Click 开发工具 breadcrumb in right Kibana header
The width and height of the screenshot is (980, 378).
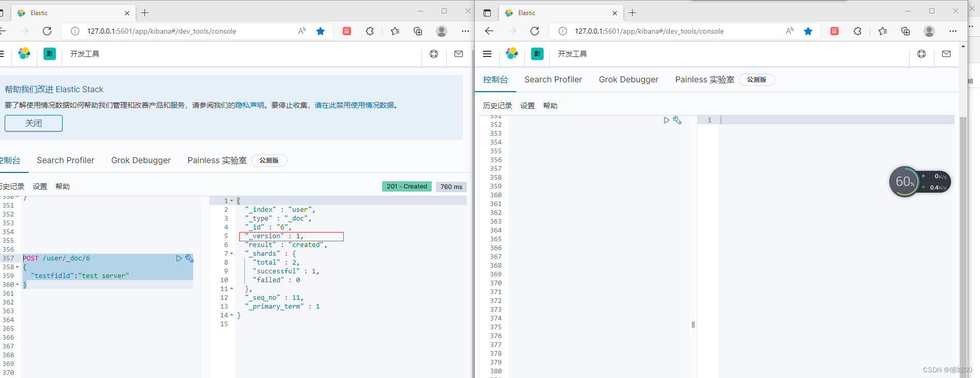click(573, 54)
